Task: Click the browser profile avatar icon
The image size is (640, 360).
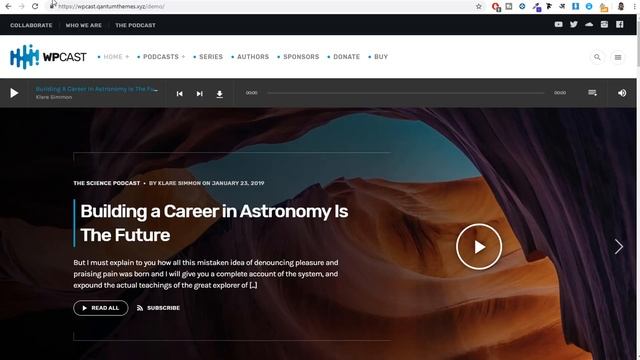Action: pyautogui.click(x=621, y=7)
